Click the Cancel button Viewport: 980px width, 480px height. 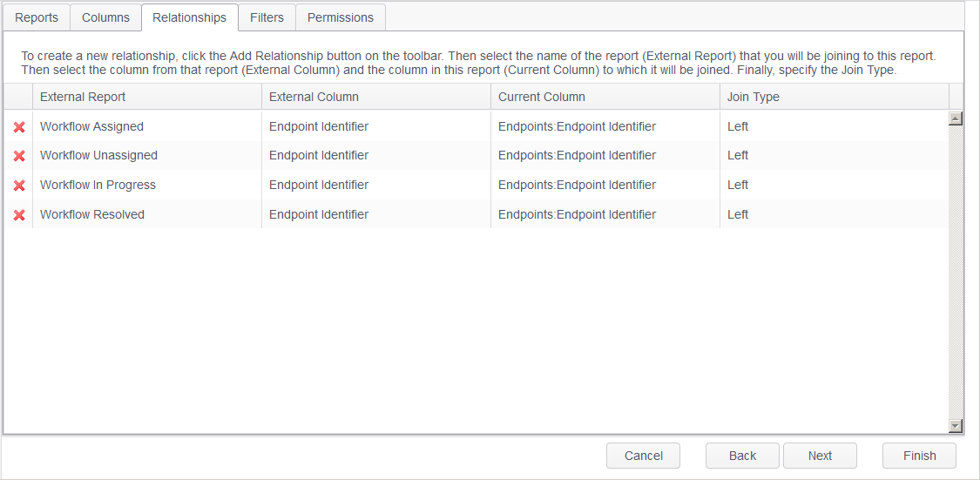(x=643, y=456)
